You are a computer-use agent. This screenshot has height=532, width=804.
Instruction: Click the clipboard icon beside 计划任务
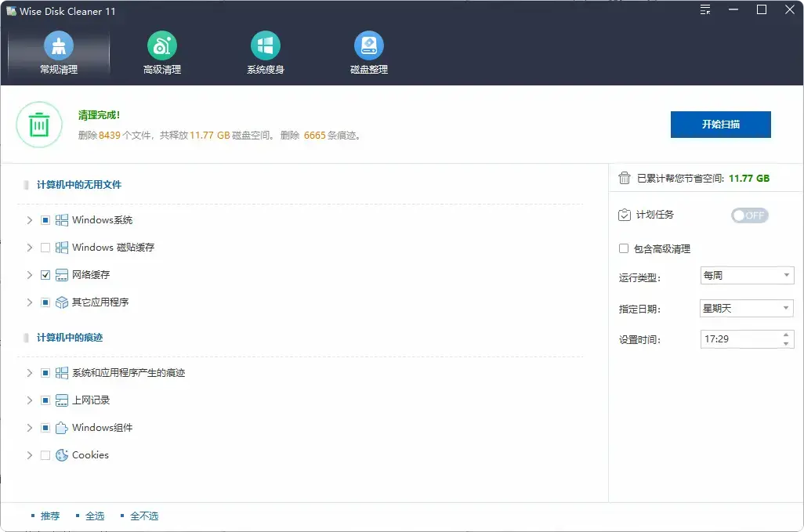click(x=625, y=215)
